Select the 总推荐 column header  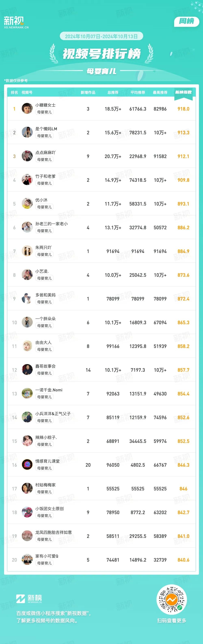tap(113, 93)
